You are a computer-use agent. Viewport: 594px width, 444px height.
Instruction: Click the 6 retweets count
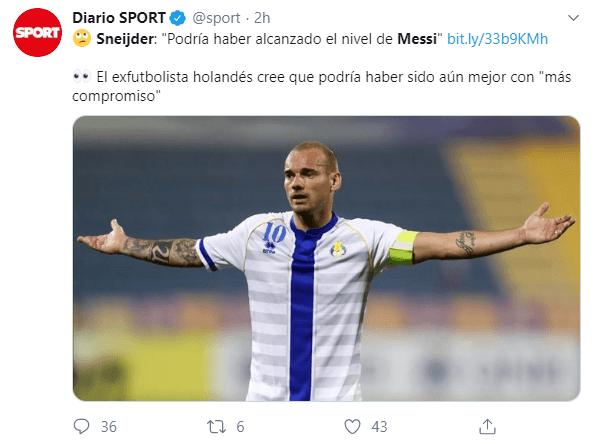241,427
